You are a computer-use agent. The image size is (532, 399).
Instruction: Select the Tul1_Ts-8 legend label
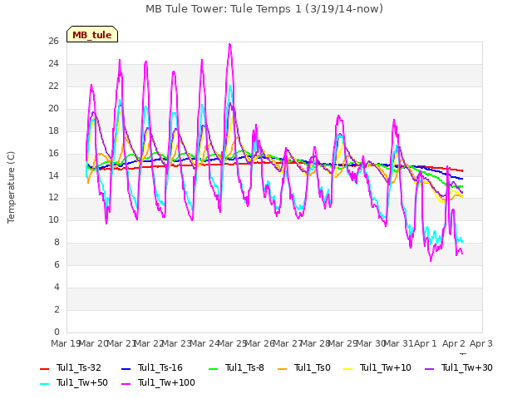pyautogui.click(x=244, y=367)
